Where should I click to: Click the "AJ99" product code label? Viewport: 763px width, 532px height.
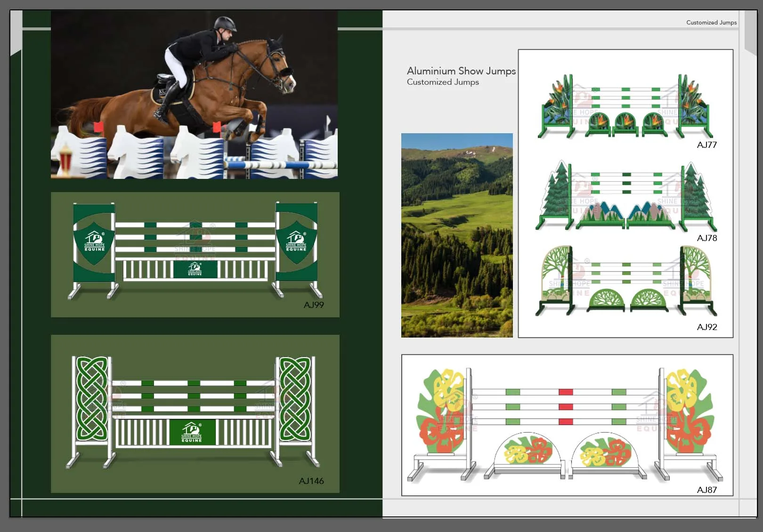(314, 305)
